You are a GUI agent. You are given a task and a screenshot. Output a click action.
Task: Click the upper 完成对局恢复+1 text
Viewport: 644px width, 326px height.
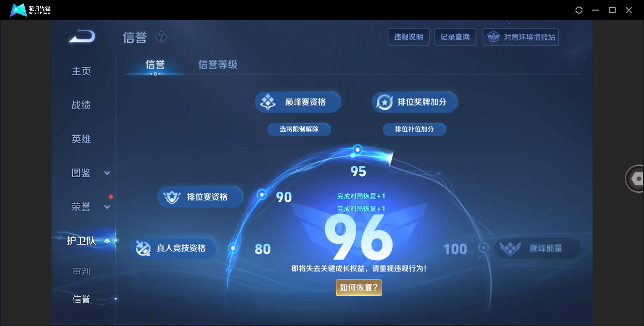[361, 196]
